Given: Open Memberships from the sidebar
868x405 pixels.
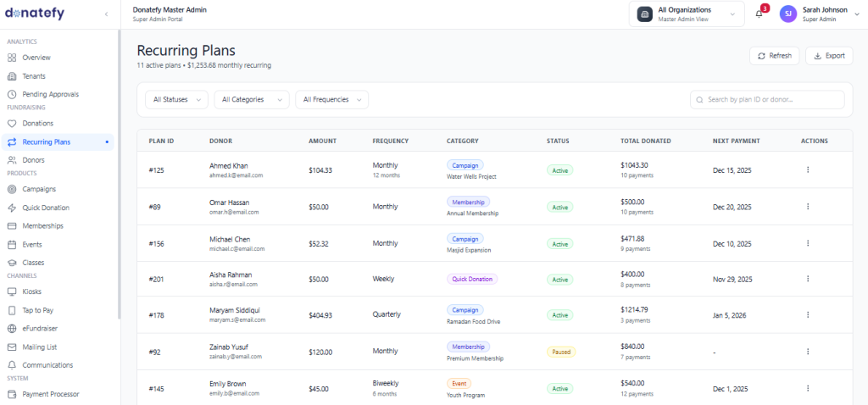Looking at the screenshot, I should pos(42,226).
